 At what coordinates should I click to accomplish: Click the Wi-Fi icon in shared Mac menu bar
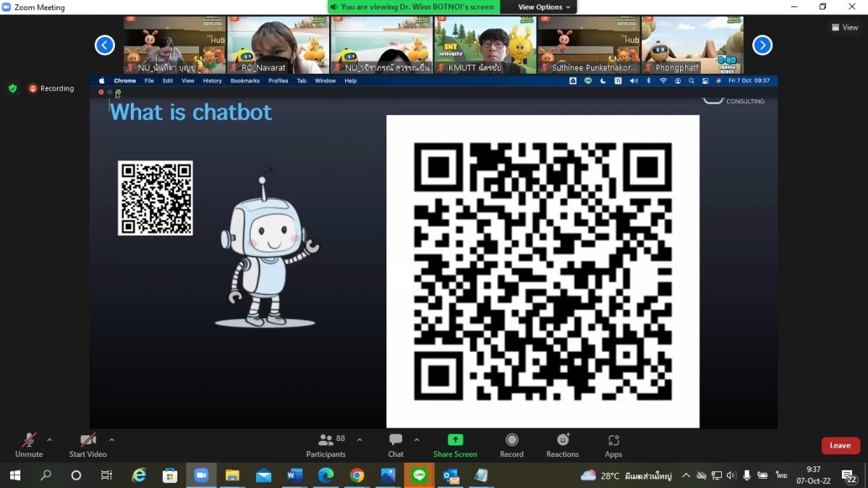click(x=663, y=81)
